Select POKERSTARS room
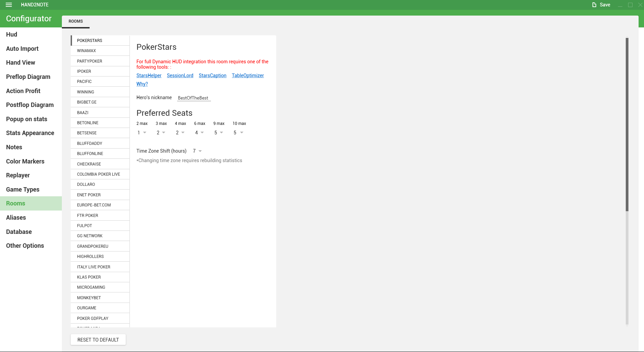The width and height of the screenshot is (644, 352). point(100,41)
